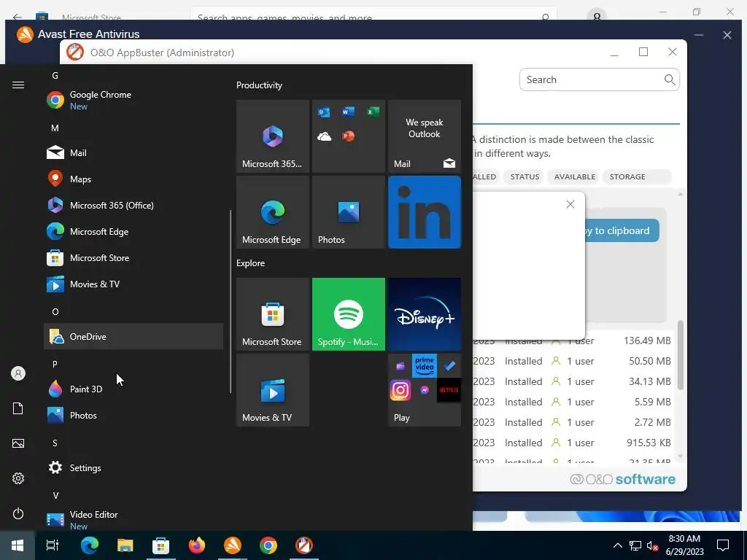Open the Office apps folder tile

[349, 136]
